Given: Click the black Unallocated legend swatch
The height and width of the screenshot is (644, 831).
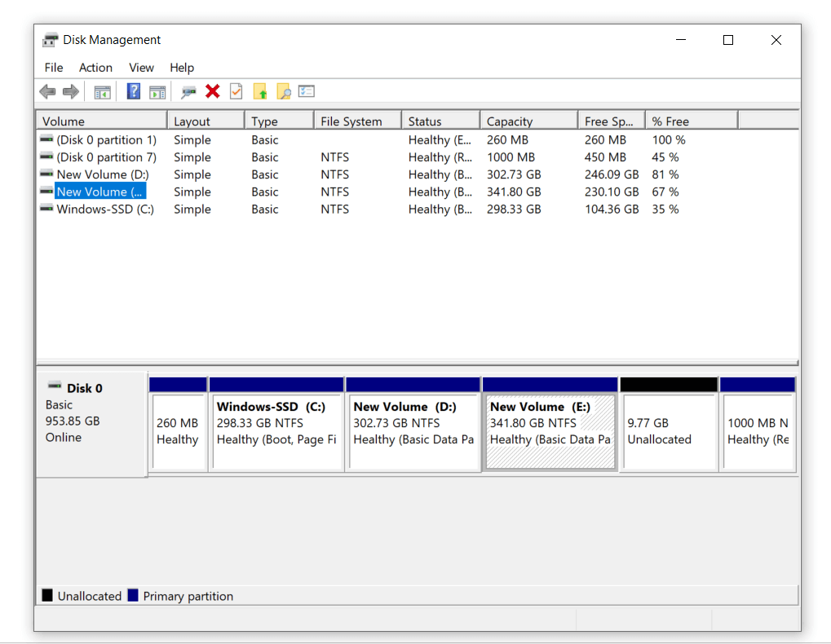Looking at the screenshot, I should click(x=47, y=595).
